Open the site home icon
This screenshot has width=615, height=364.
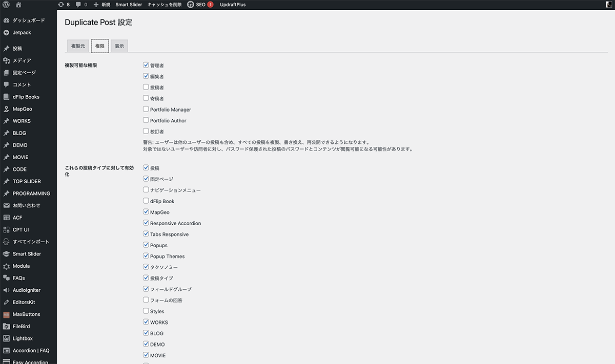[18, 5]
